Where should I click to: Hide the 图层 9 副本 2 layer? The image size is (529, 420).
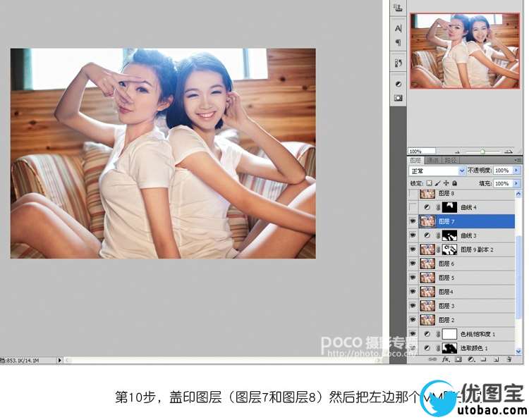(413, 249)
